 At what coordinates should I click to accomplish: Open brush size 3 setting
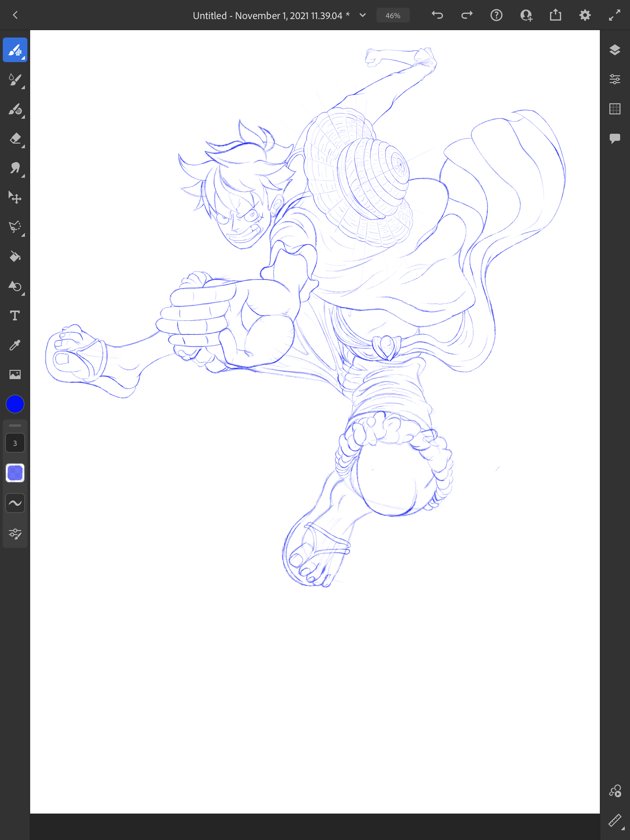pyautogui.click(x=15, y=443)
